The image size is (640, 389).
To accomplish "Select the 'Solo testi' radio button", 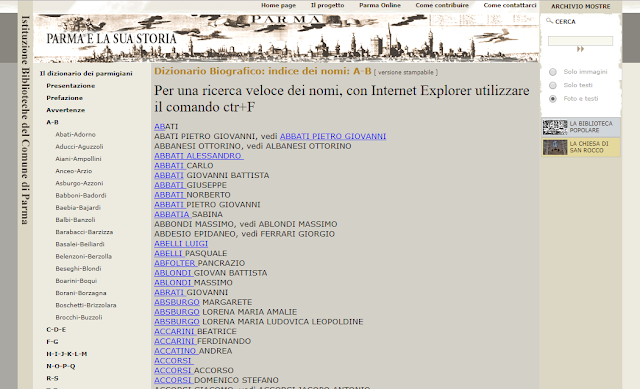I will tap(553, 85).
